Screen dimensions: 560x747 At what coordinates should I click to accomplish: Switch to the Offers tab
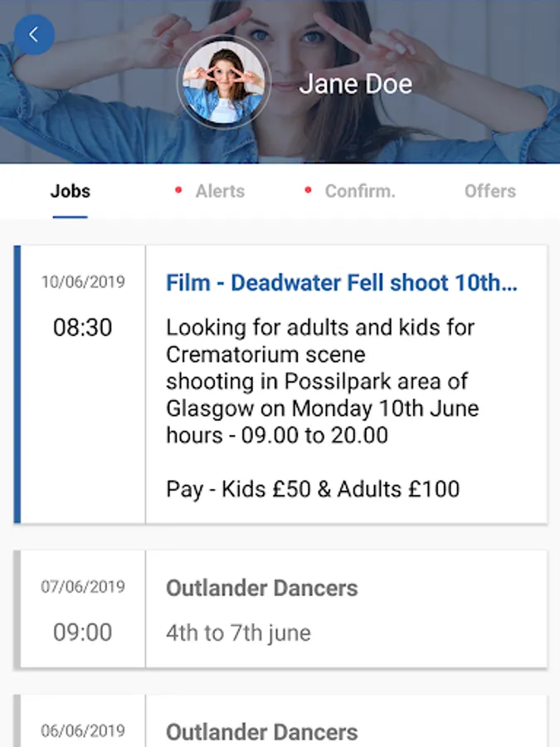click(x=490, y=192)
